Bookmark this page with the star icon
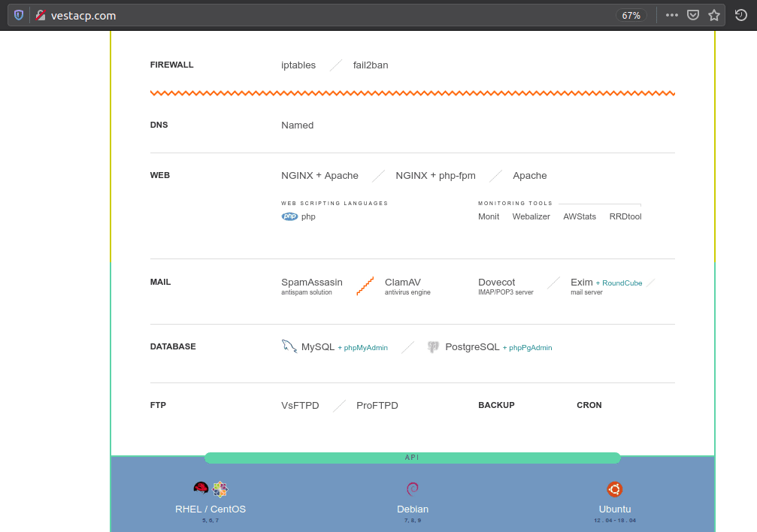The width and height of the screenshot is (757, 532). pyautogui.click(x=714, y=16)
